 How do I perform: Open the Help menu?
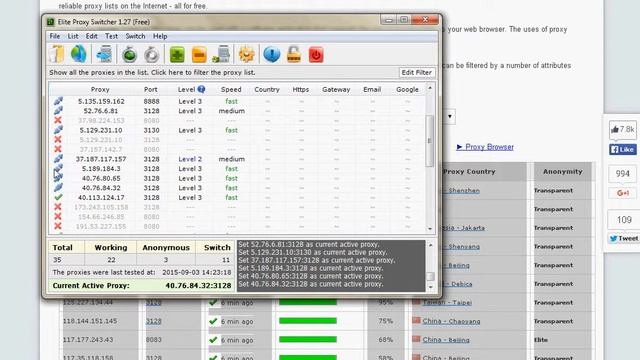160,36
